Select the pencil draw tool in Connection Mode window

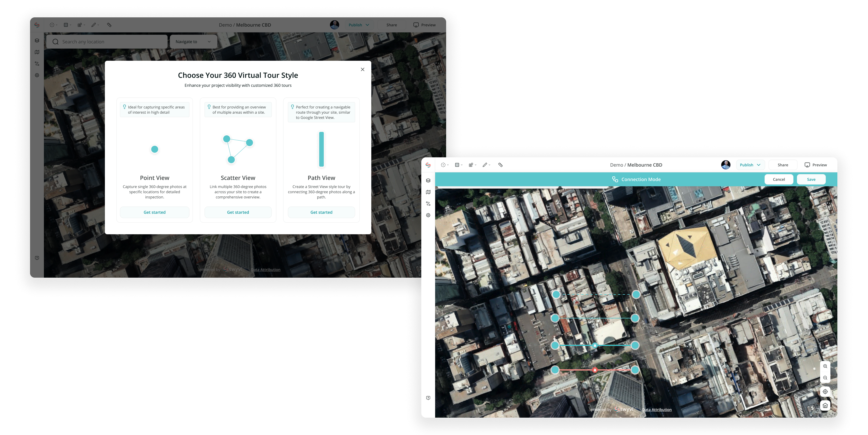point(485,165)
